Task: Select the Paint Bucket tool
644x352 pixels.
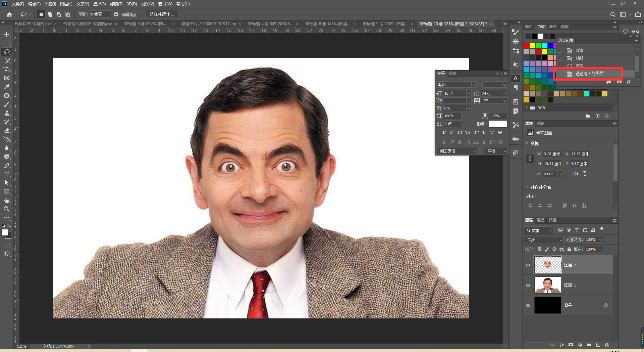Action: point(7,139)
